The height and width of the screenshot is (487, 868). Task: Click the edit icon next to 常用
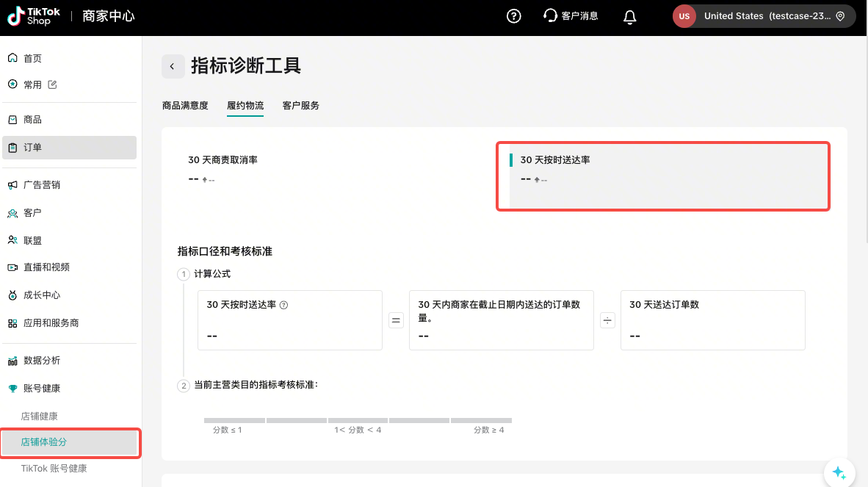(52, 84)
